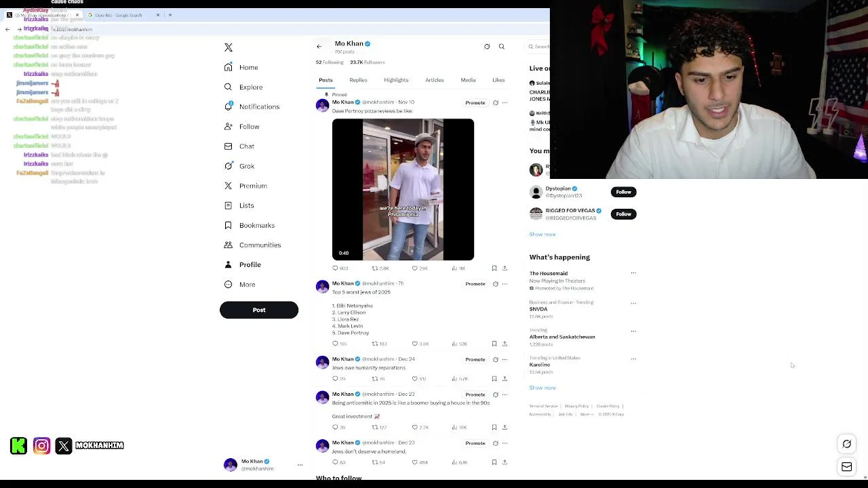Image resolution: width=868 pixels, height=488 pixels.
Task: Open the floating Messages envelope button
Action: click(x=847, y=467)
